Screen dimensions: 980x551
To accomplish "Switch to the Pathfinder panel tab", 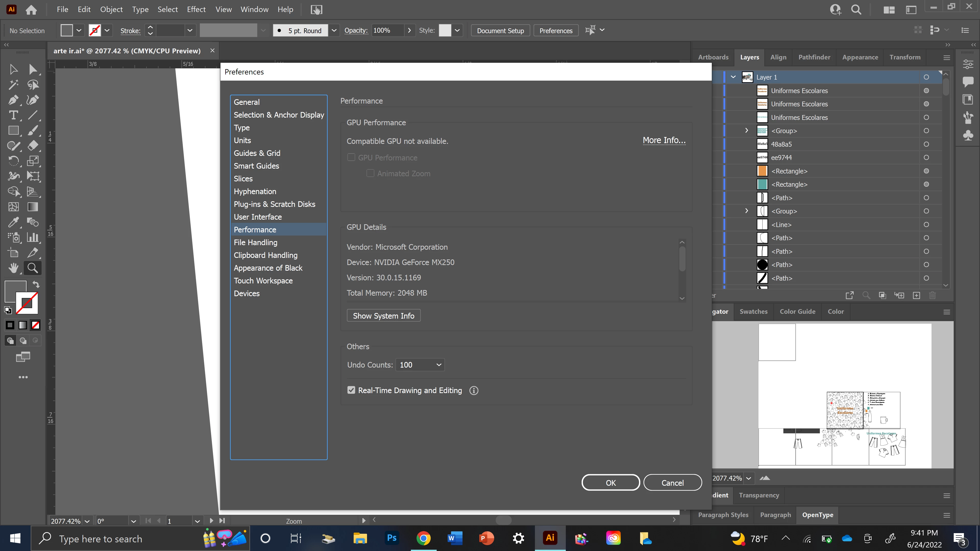I will [814, 57].
